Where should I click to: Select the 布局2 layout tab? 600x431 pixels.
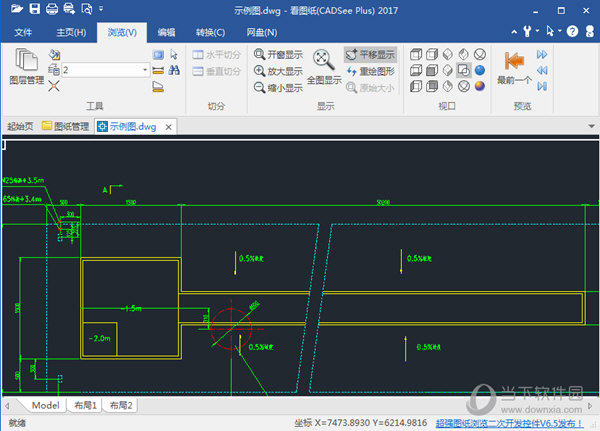(121, 405)
